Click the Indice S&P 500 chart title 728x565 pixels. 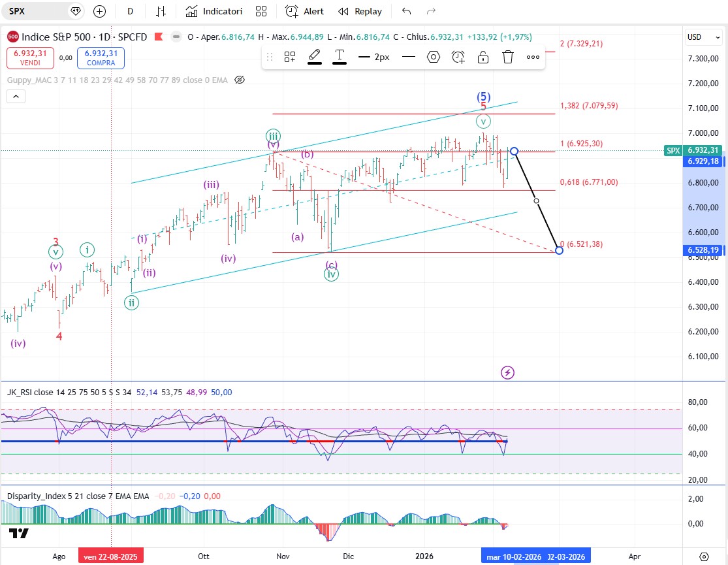click(x=84, y=37)
